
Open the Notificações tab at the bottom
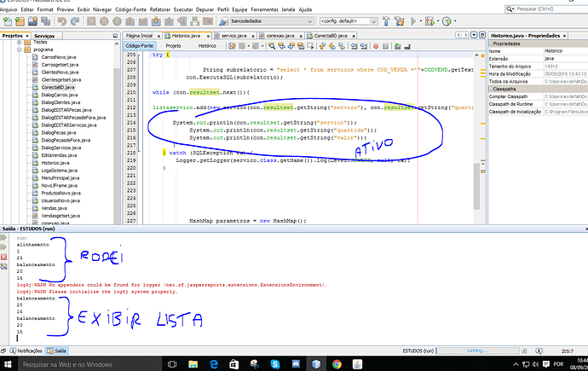click(x=26, y=351)
